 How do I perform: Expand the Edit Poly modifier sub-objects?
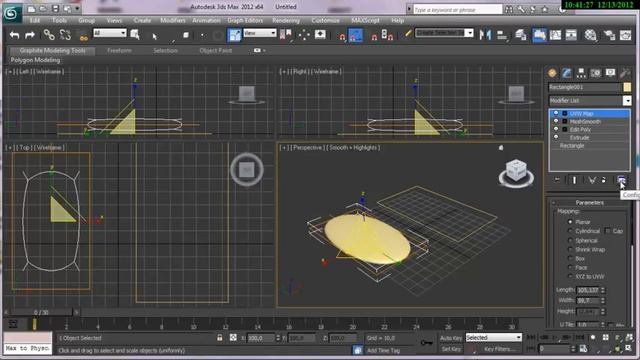pyautogui.click(x=565, y=129)
